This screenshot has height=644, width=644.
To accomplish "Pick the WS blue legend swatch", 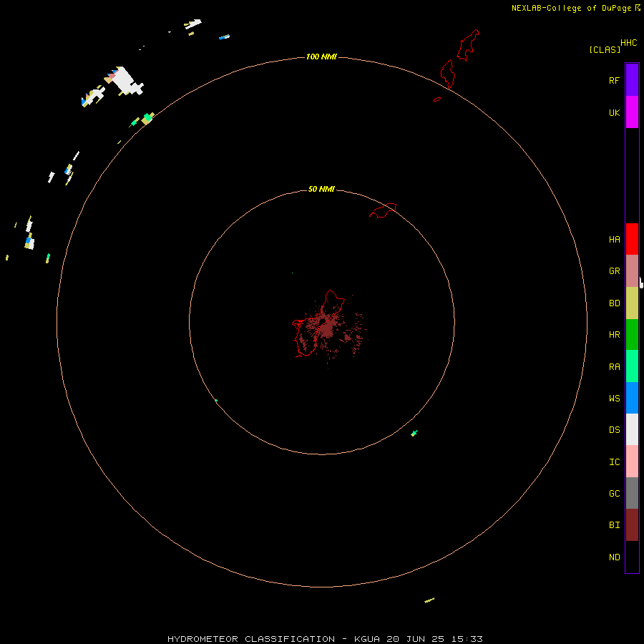I will pyautogui.click(x=632, y=398).
